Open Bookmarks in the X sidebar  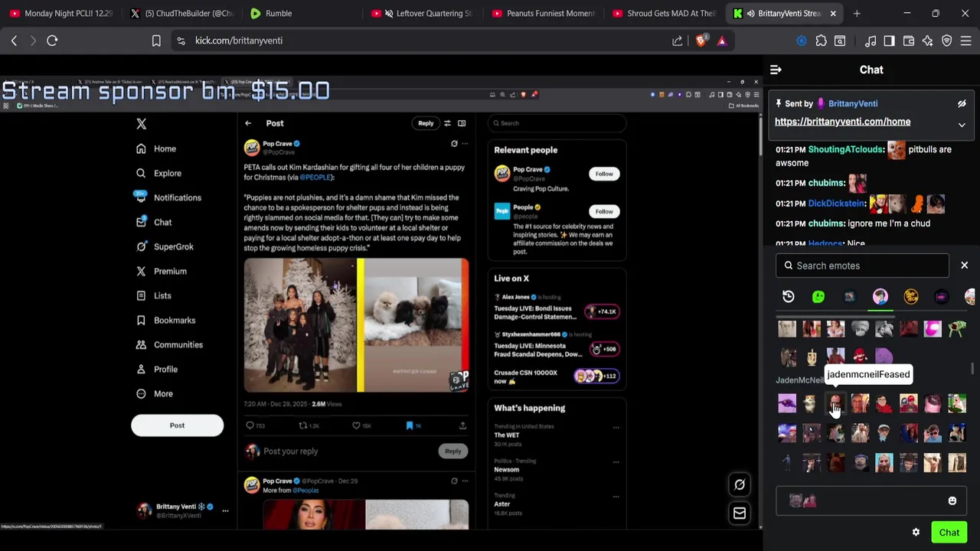point(165,320)
